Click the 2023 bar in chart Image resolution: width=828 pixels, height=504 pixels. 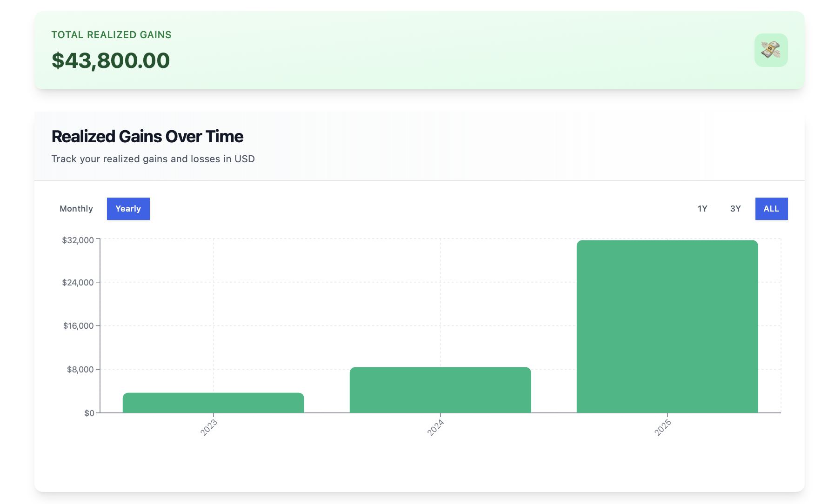(x=213, y=403)
